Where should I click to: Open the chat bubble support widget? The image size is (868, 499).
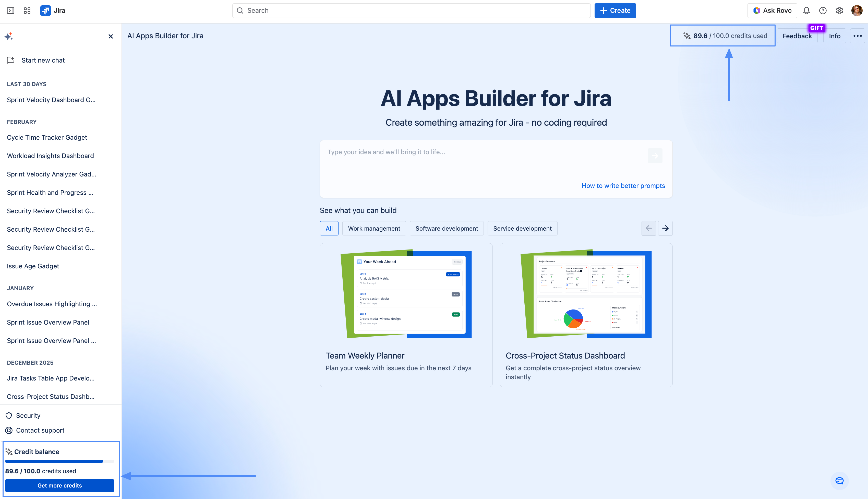click(839, 481)
